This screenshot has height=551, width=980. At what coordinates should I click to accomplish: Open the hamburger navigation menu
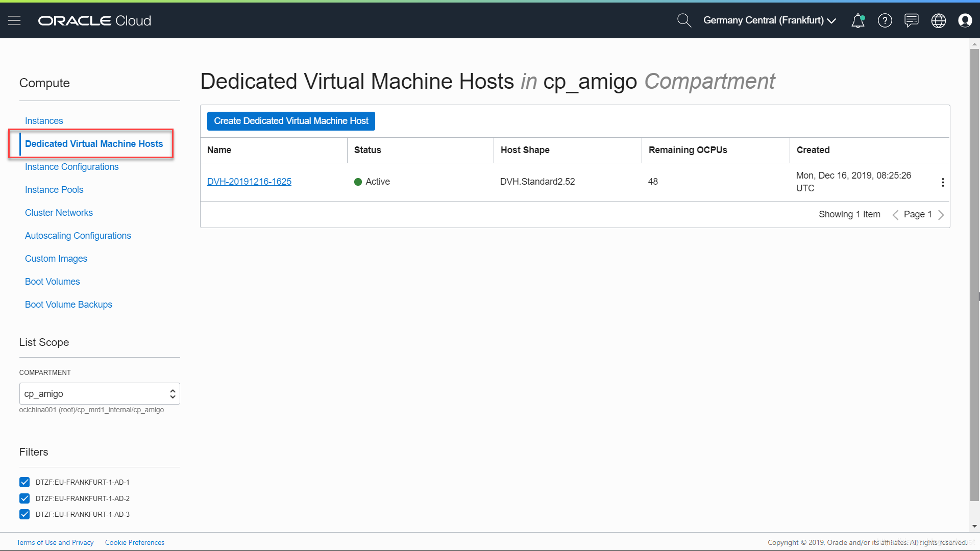tap(14, 20)
